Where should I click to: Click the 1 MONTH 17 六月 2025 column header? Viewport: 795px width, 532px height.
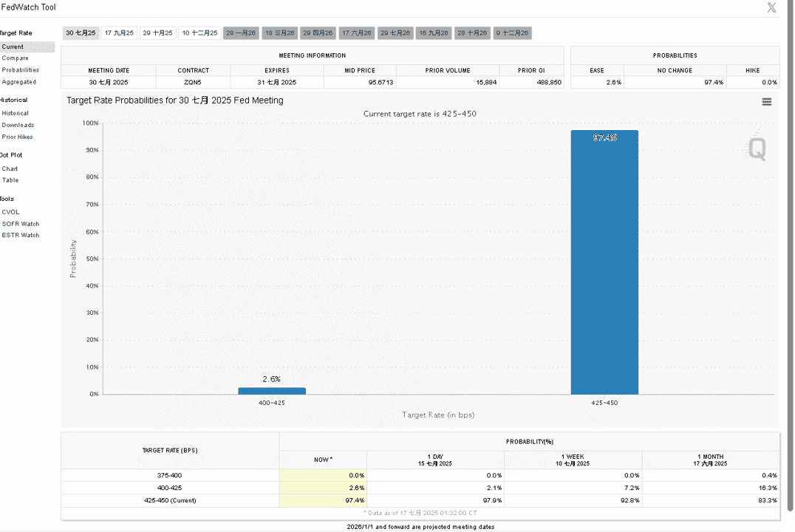[x=711, y=460]
